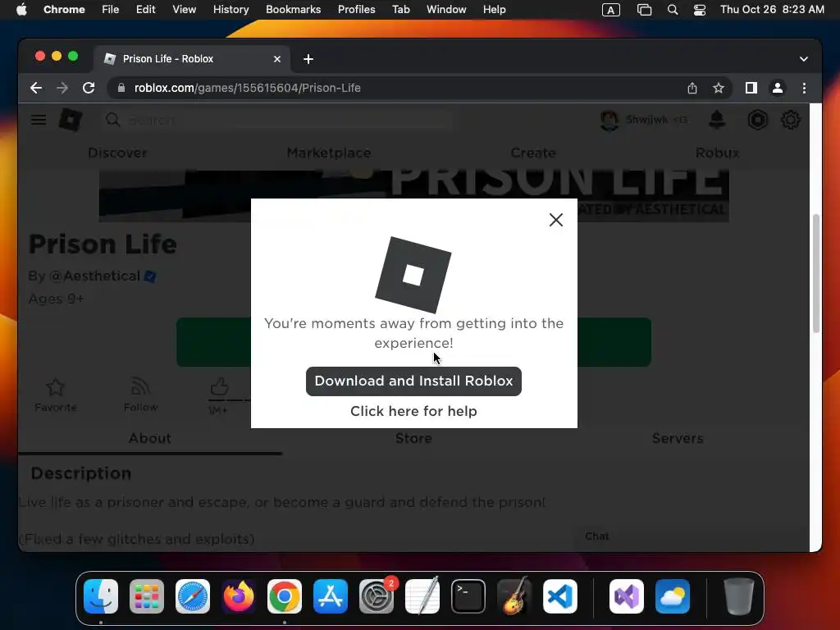Launch GarageBand from the Dock
The height and width of the screenshot is (630, 840).
pyautogui.click(x=514, y=596)
